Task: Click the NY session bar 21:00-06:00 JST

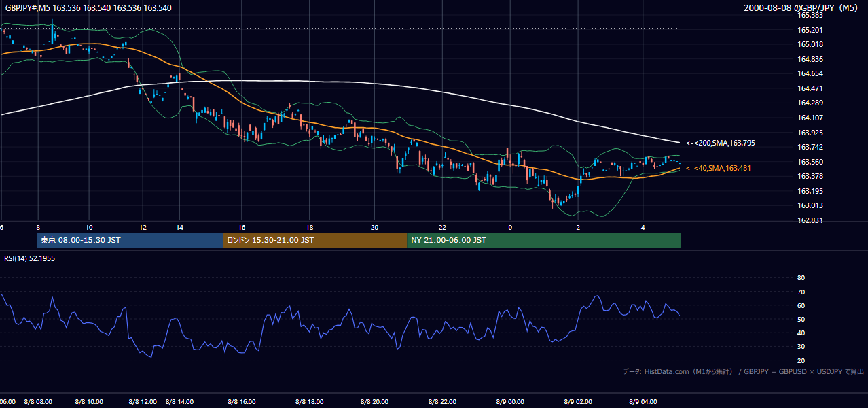Action: [x=544, y=240]
